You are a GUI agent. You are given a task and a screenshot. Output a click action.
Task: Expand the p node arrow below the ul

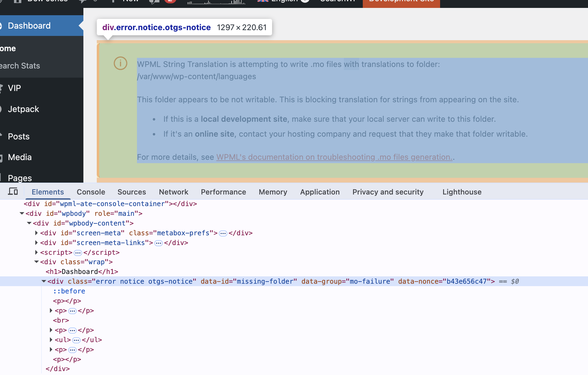[x=51, y=349]
